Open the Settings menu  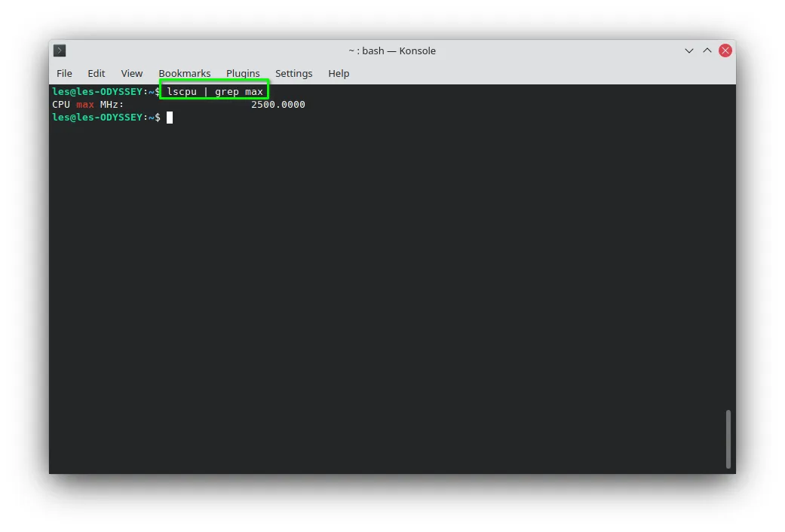pos(294,74)
